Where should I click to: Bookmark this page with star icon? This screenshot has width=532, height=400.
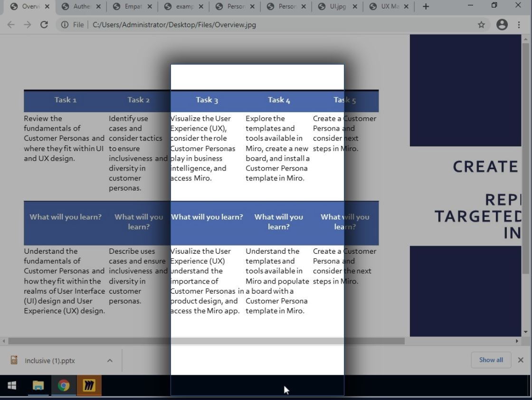(x=481, y=25)
